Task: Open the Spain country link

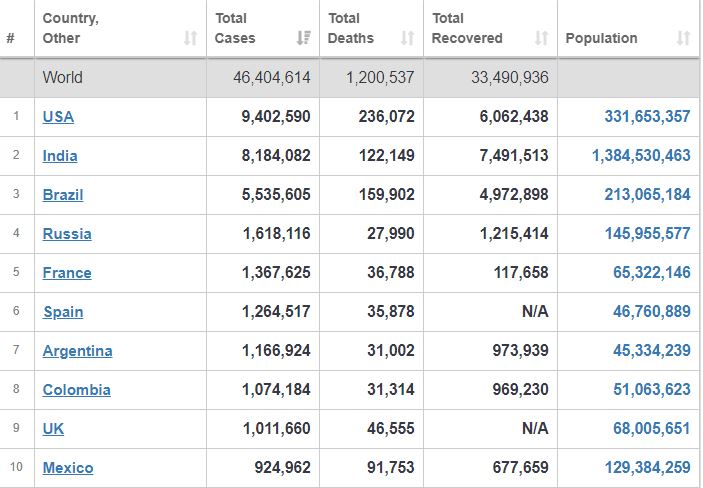Action: pyautogui.click(x=63, y=312)
